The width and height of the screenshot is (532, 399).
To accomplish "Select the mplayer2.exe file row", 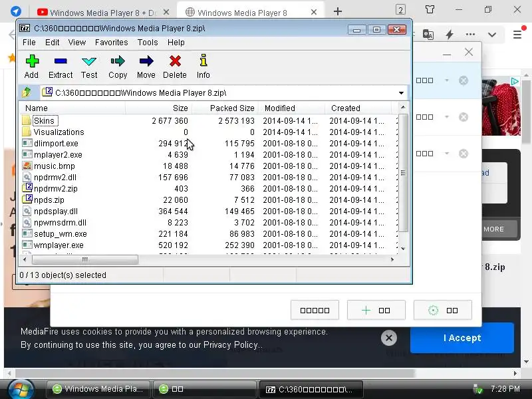I will point(209,154).
